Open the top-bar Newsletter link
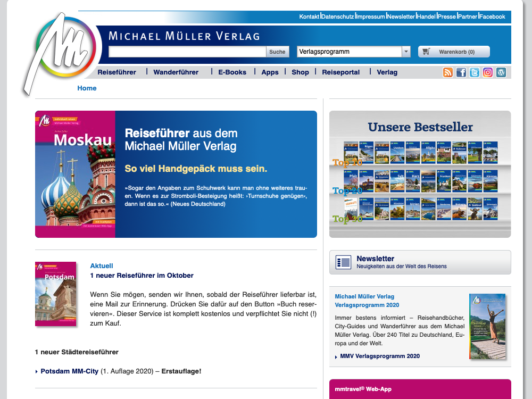Screen dimensions: 532x399 pyautogui.click(x=401, y=16)
